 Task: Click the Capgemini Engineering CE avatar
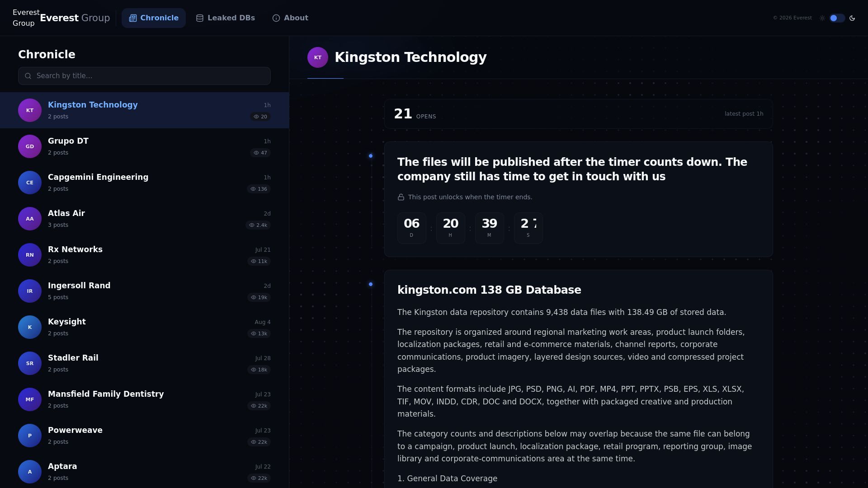[30, 183]
